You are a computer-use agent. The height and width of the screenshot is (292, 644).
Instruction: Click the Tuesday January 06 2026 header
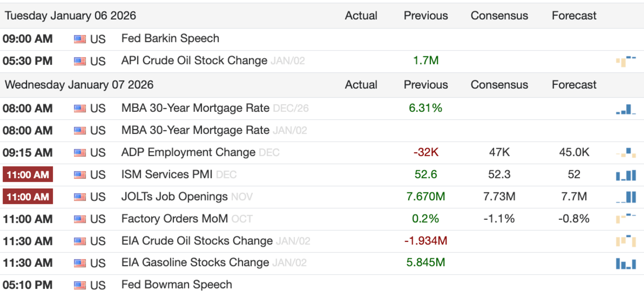pyautogui.click(x=70, y=16)
